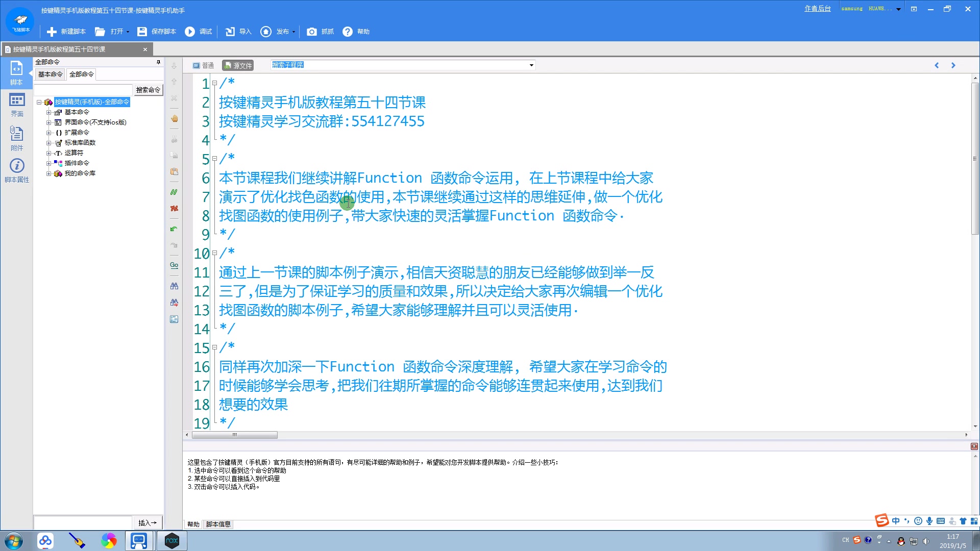Viewport: 980px width, 551px height.
Task: Switch to the 脚本 sidebar panel
Action: point(16,72)
